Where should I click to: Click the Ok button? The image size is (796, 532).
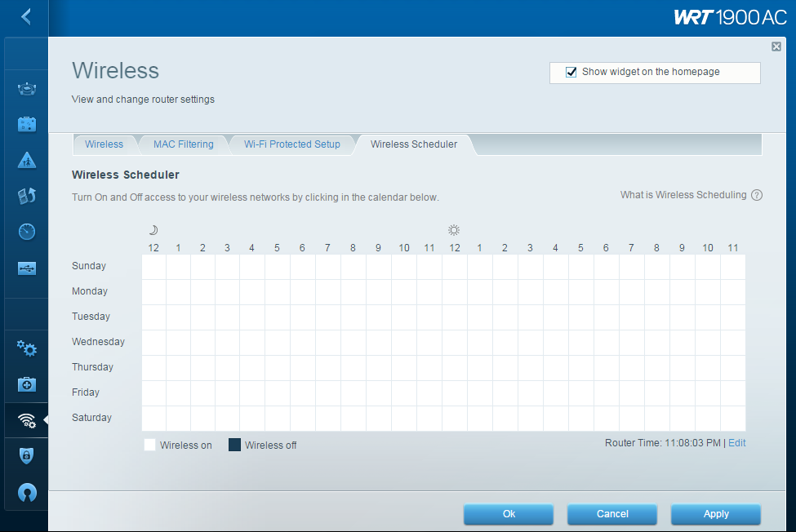click(x=509, y=514)
